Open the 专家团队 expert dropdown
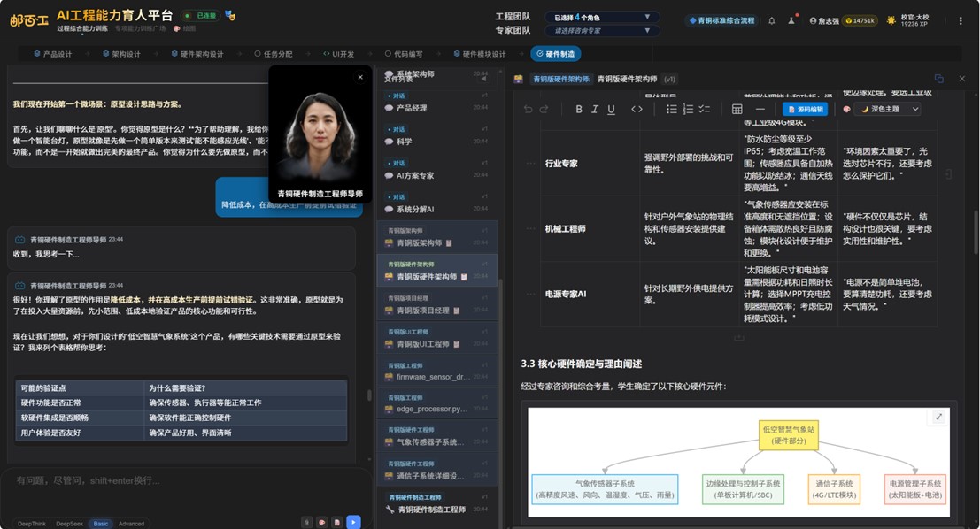The width and height of the screenshot is (980, 529). pos(602,31)
